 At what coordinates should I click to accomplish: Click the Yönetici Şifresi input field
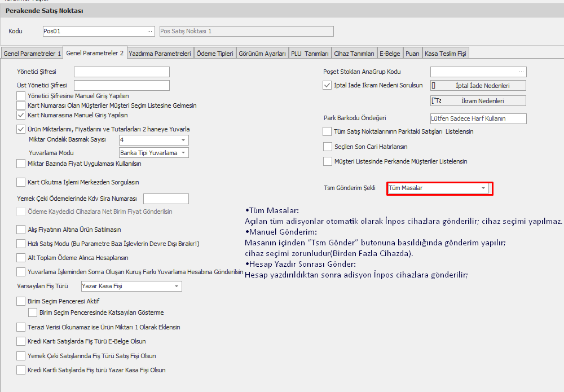click(x=121, y=72)
